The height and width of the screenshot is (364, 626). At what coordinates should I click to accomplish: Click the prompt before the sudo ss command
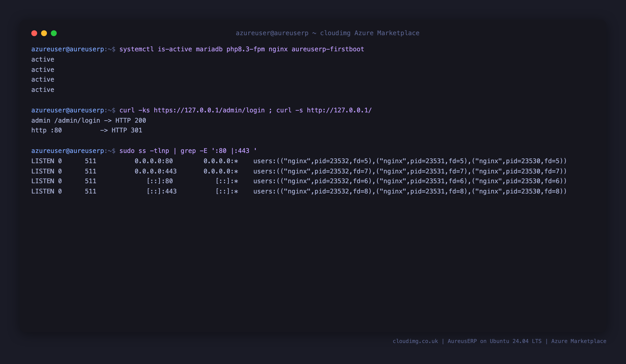pyautogui.click(x=73, y=151)
